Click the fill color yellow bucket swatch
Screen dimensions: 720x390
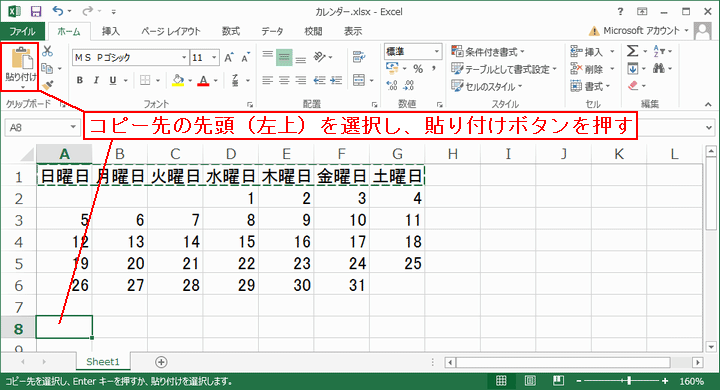(178, 80)
